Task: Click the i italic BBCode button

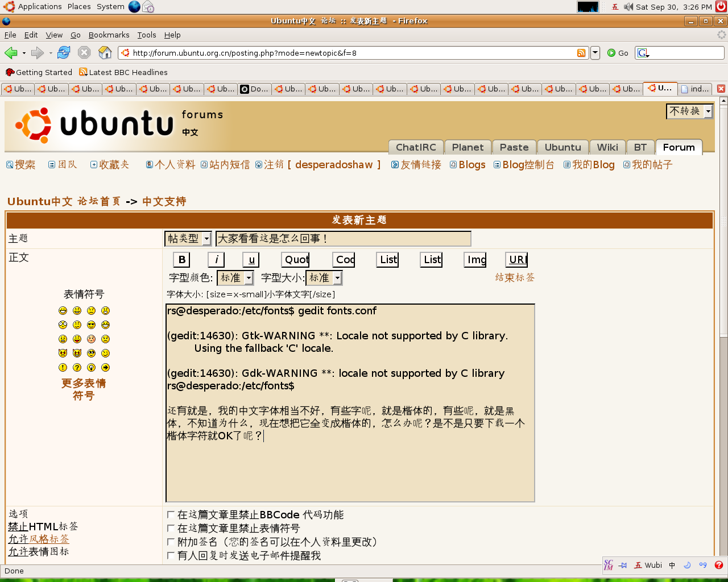Action: click(x=216, y=260)
